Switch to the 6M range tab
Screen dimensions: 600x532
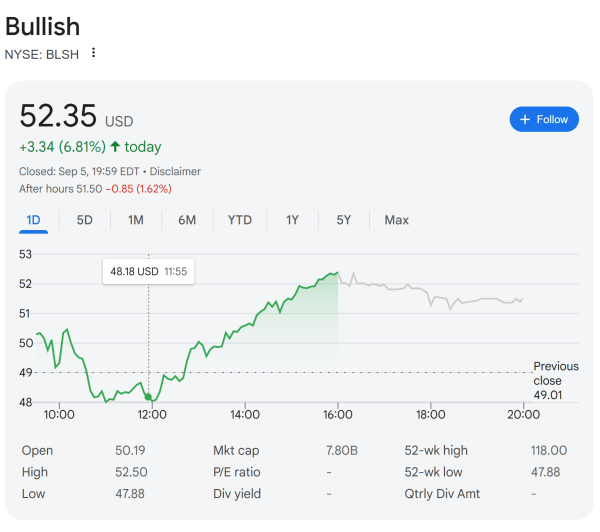coord(187,220)
